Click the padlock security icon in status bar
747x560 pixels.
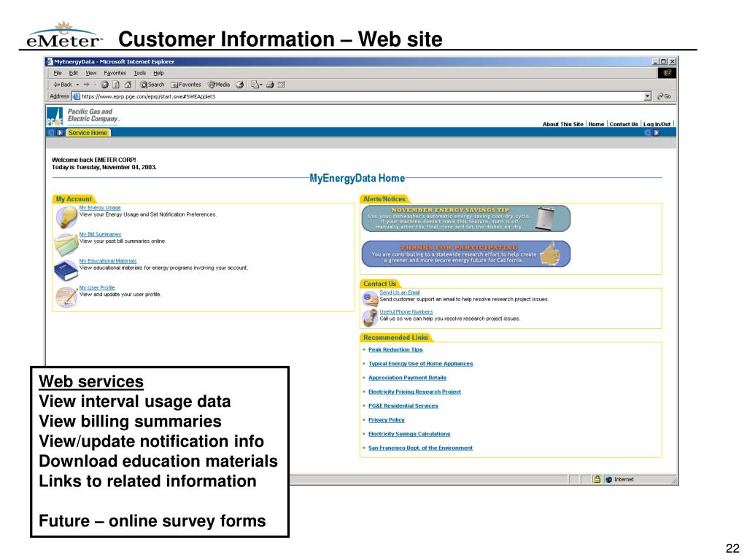(597, 479)
